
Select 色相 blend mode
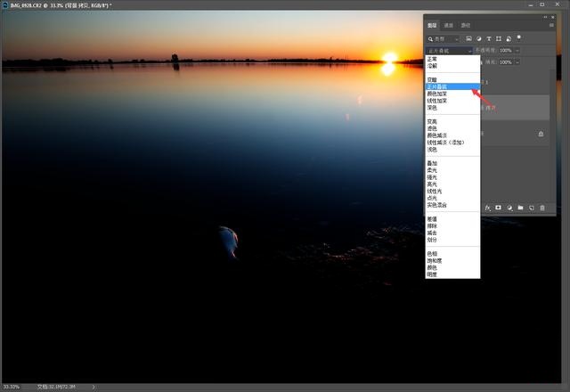pyautogui.click(x=452, y=254)
